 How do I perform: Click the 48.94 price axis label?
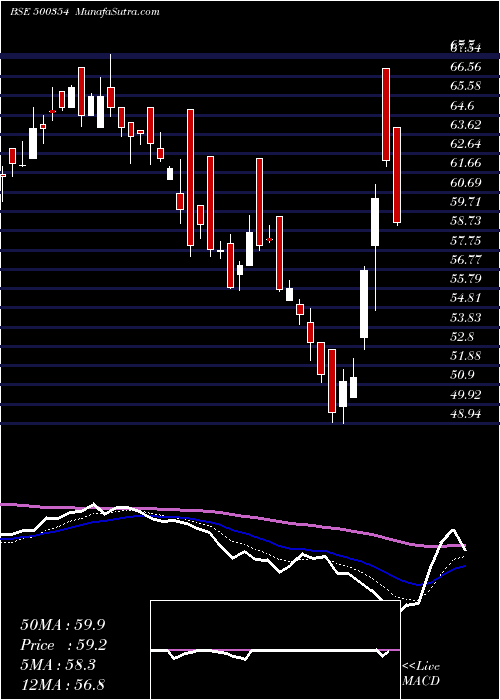pyautogui.click(x=466, y=414)
